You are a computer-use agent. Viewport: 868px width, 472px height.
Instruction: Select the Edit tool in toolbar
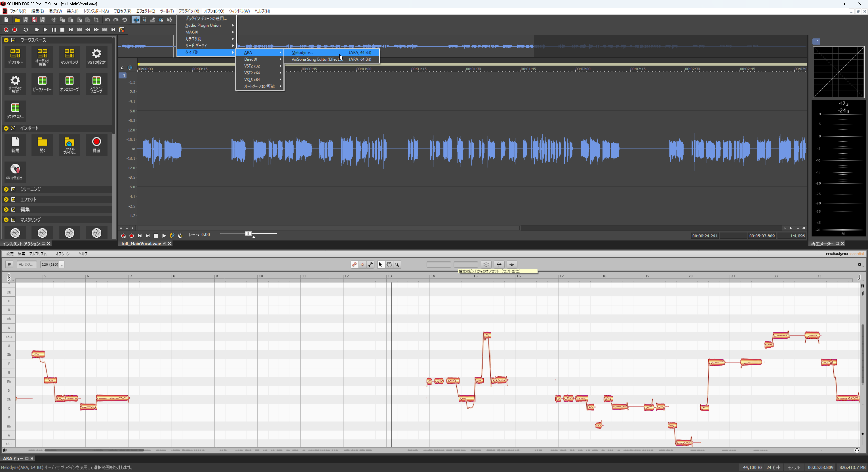(x=136, y=20)
